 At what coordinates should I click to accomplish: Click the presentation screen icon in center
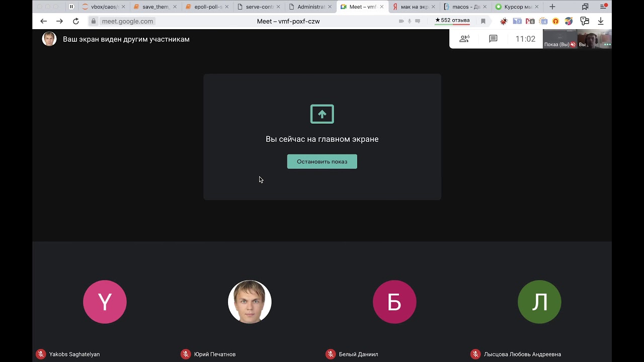(x=322, y=114)
